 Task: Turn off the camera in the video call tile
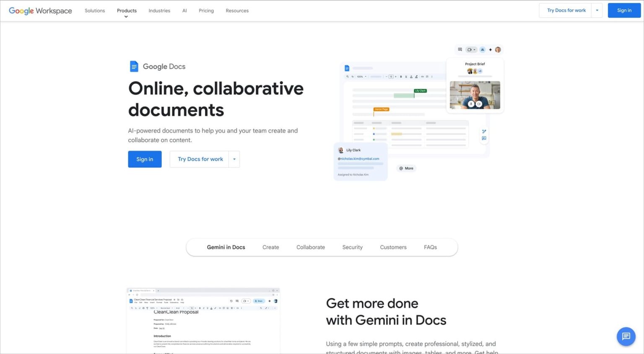point(479,104)
